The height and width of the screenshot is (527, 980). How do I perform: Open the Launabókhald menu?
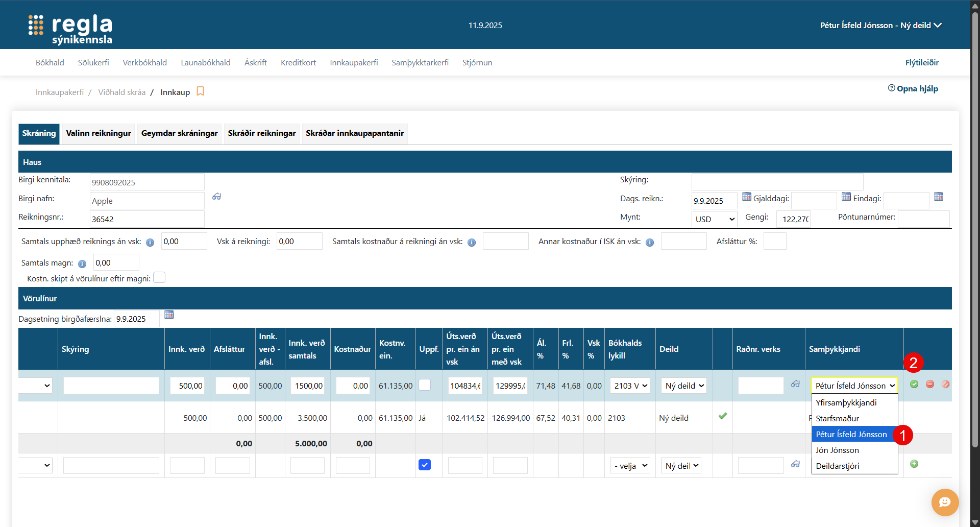[206, 62]
